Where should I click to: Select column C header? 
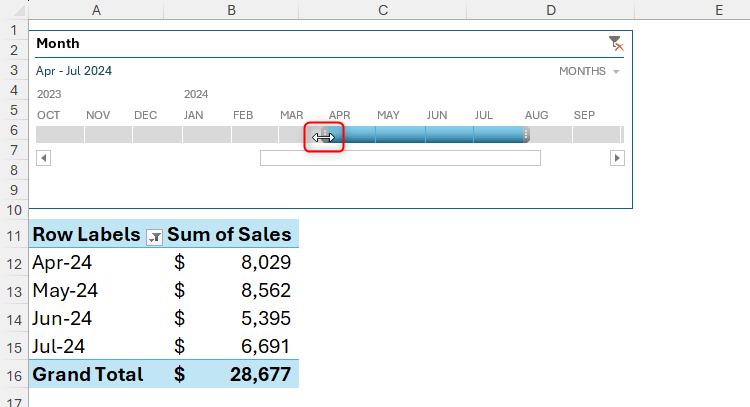tap(383, 10)
